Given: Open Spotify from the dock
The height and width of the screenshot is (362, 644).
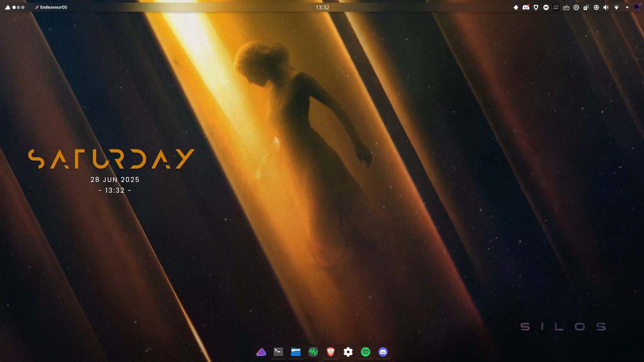Looking at the screenshot, I should 366,352.
